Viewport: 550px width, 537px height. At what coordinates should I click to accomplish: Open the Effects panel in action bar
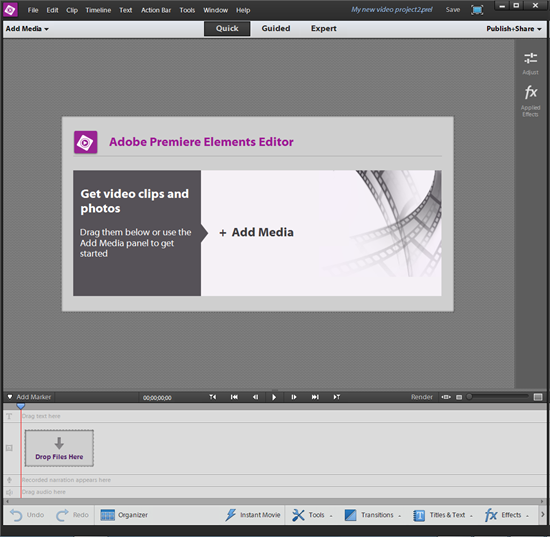507,515
